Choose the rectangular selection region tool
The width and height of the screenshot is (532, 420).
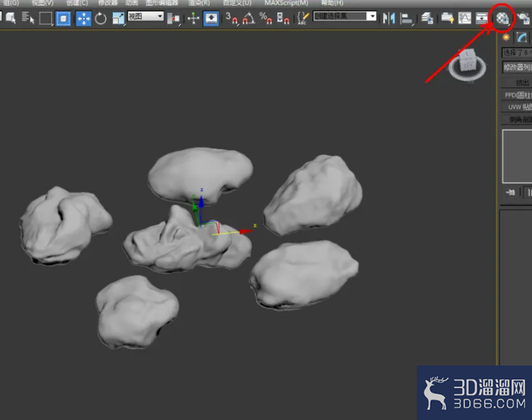point(45,18)
